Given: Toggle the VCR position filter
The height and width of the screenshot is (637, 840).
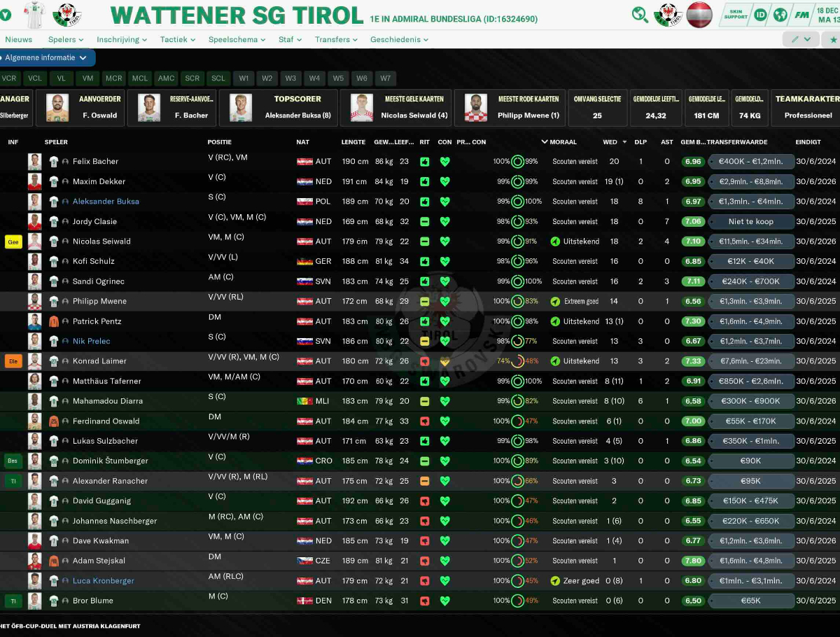Looking at the screenshot, I should tap(9, 78).
